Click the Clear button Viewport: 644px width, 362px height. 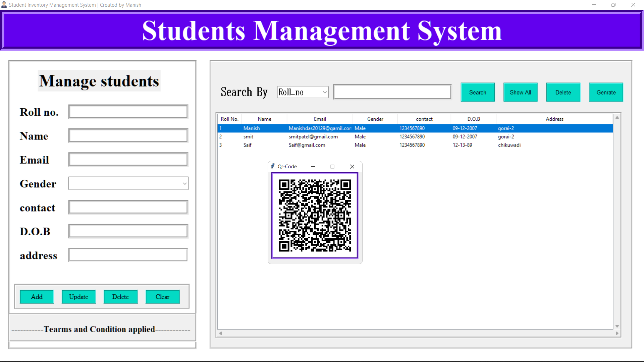coord(162,297)
